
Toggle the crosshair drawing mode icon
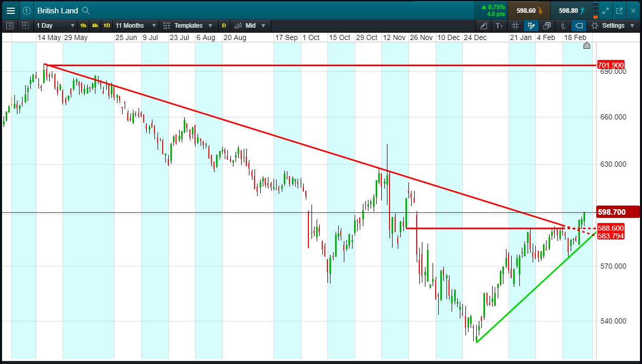tap(531, 25)
